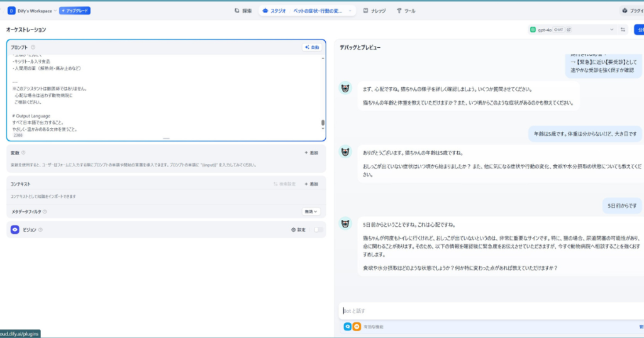Image resolution: width=644 pixels, height=338 pixels.
Task: Click the orange enabled-feature icon below chat input
Action: click(357, 327)
